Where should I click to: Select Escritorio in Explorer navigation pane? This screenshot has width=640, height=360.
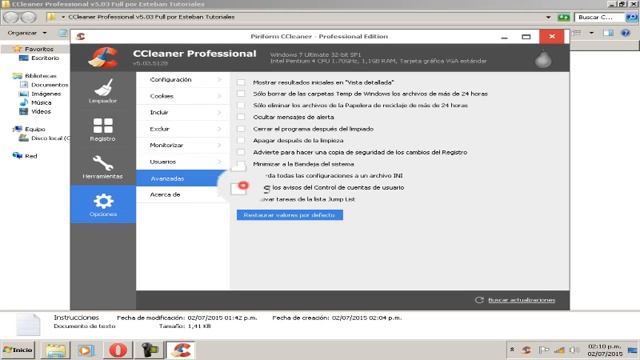pos(45,58)
